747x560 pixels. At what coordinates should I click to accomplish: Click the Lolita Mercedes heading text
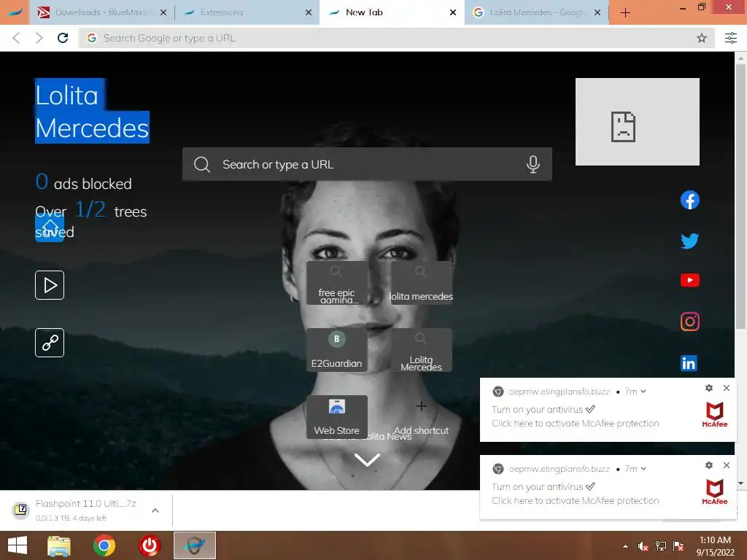pyautogui.click(x=92, y=111)
